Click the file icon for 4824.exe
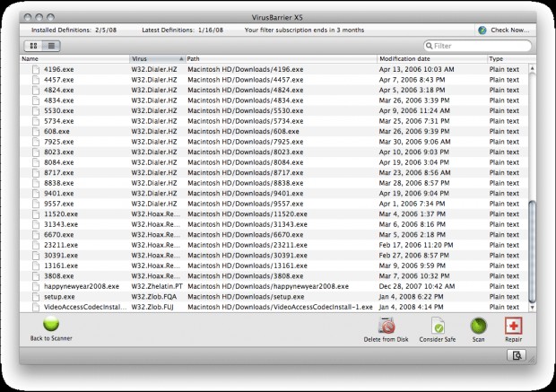 (x=36, y=90)
